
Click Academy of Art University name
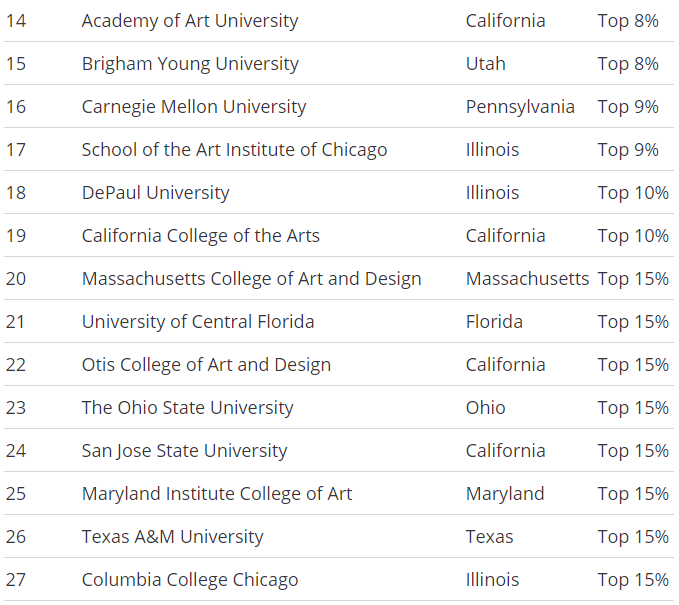coord(190,21)
